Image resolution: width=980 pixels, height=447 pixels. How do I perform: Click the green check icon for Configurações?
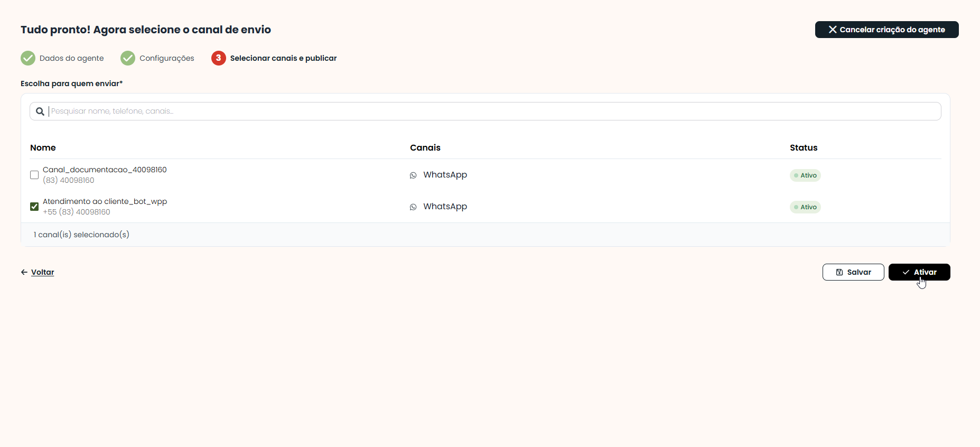coord(128,58)
